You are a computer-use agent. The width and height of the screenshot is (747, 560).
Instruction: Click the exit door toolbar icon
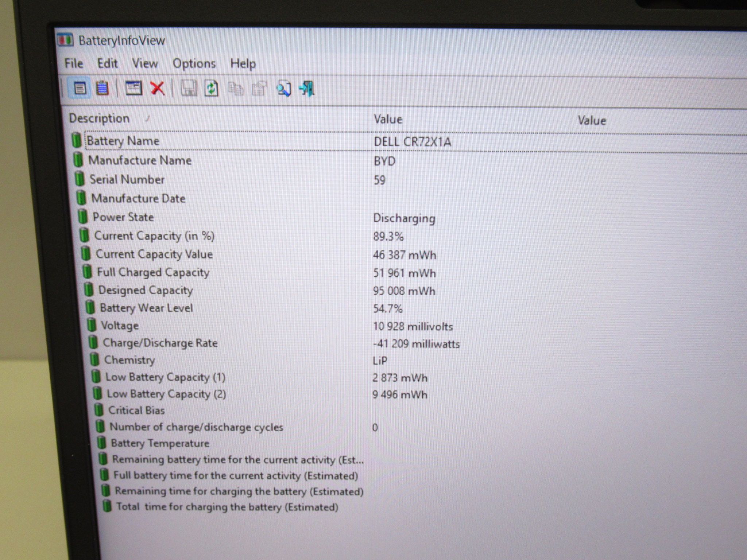point(307,89)
